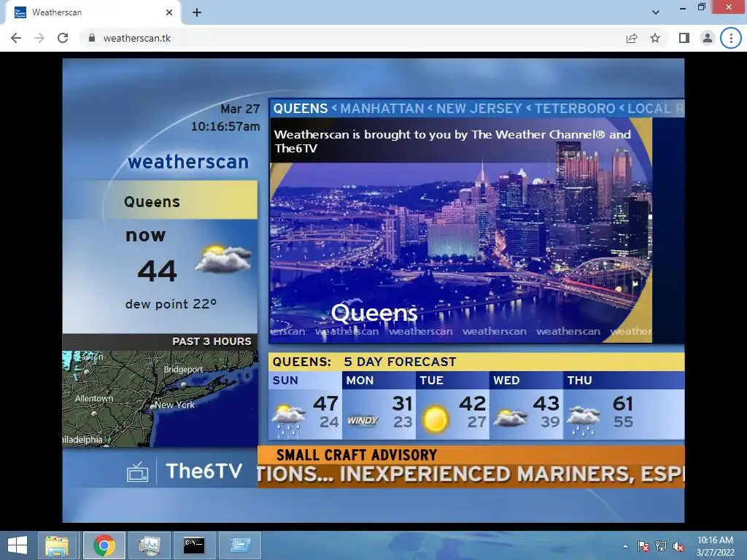
Task: Select NEW JERSEY in the location ticker
Action: [x=479, y=109]
